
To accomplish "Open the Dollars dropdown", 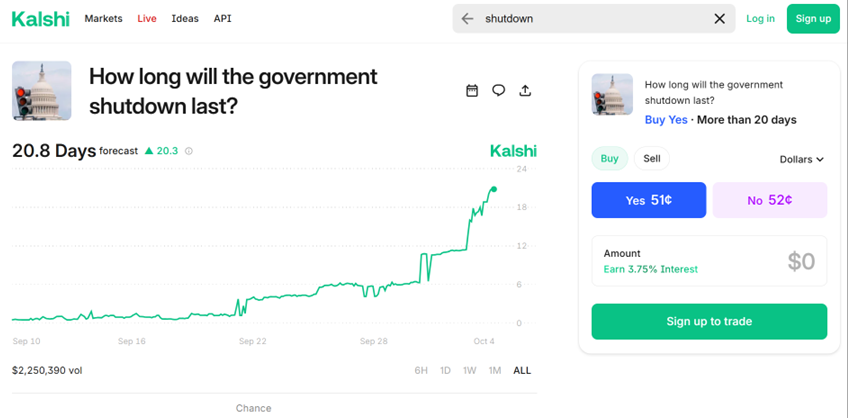I will point(801,159).
